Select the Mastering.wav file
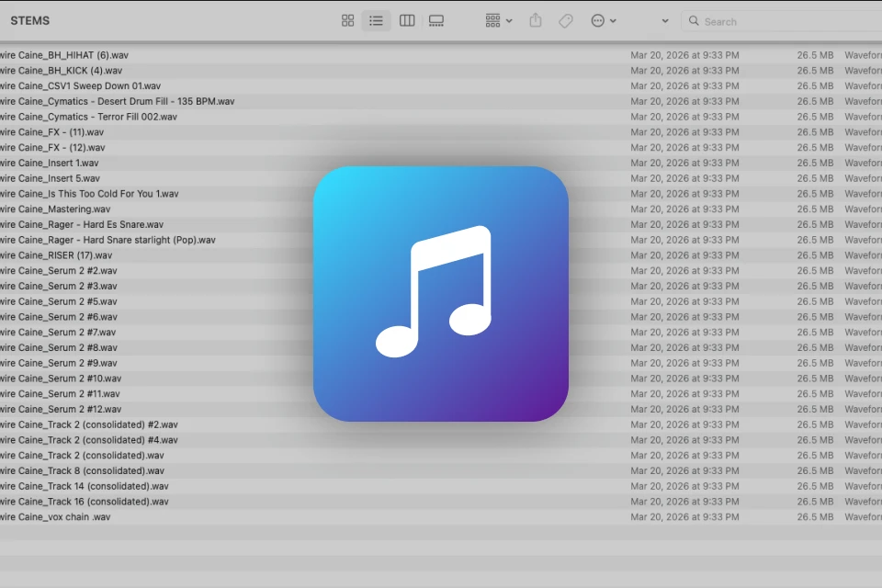 coord(55,209)
